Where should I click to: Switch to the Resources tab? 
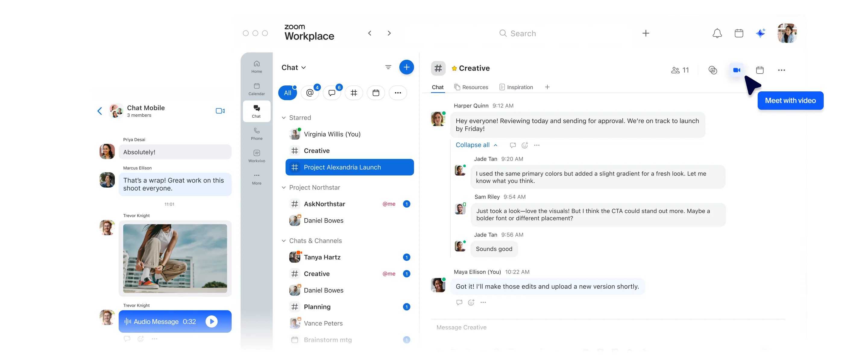(471, 87)
